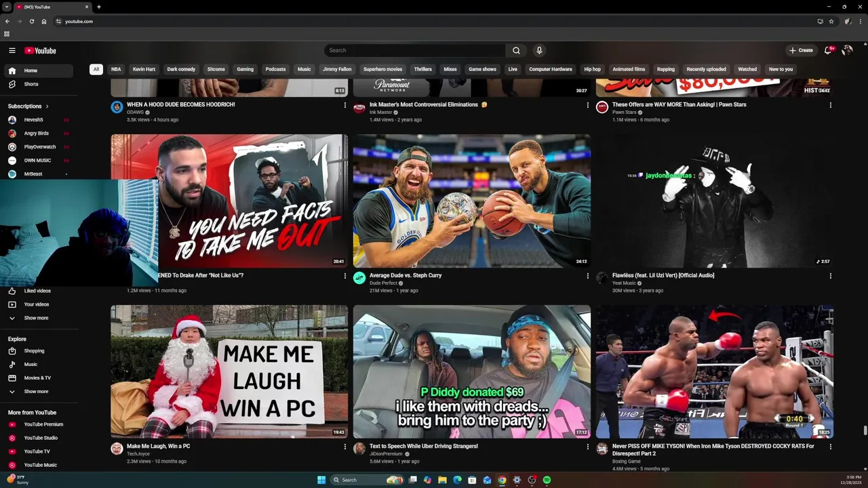The width and height of the screenshot is (868, 488).
Task: Expand the Subscriptions section
Action: coord(28,106)
